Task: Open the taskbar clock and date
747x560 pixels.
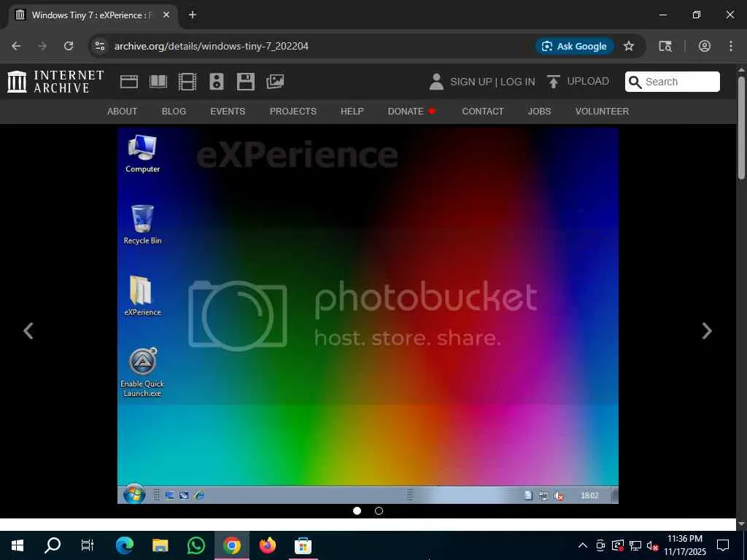Action: point(685,545)
